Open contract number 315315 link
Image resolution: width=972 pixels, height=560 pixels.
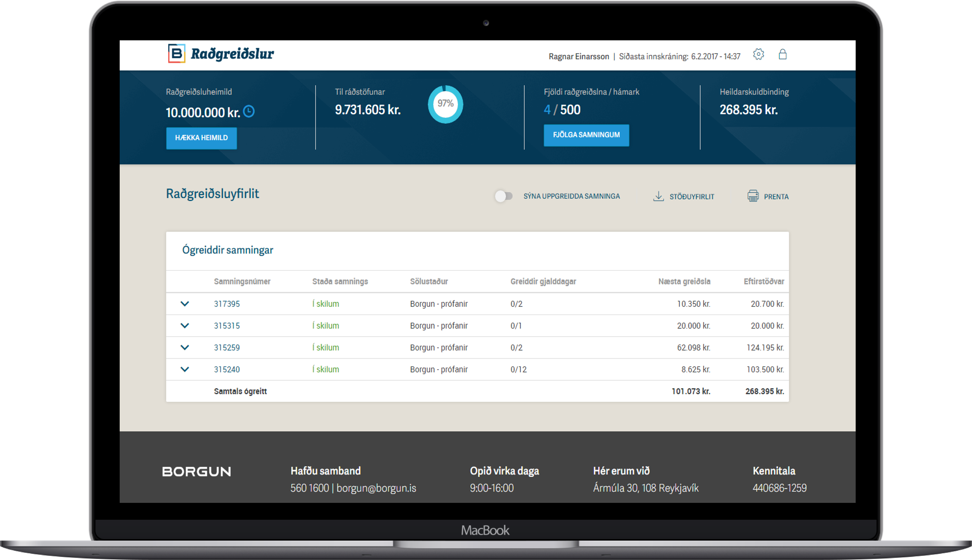pyautogui.click(x=227, y=326)
